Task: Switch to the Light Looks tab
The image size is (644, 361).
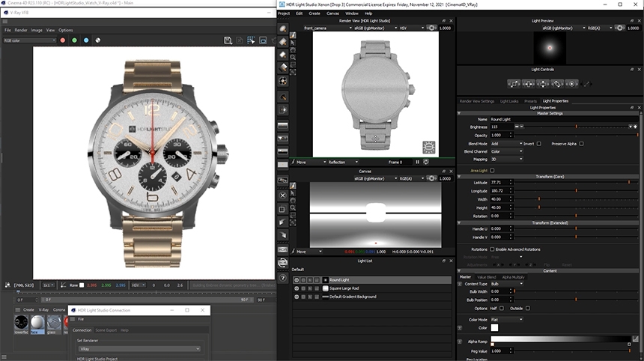Action: point(509,101)
